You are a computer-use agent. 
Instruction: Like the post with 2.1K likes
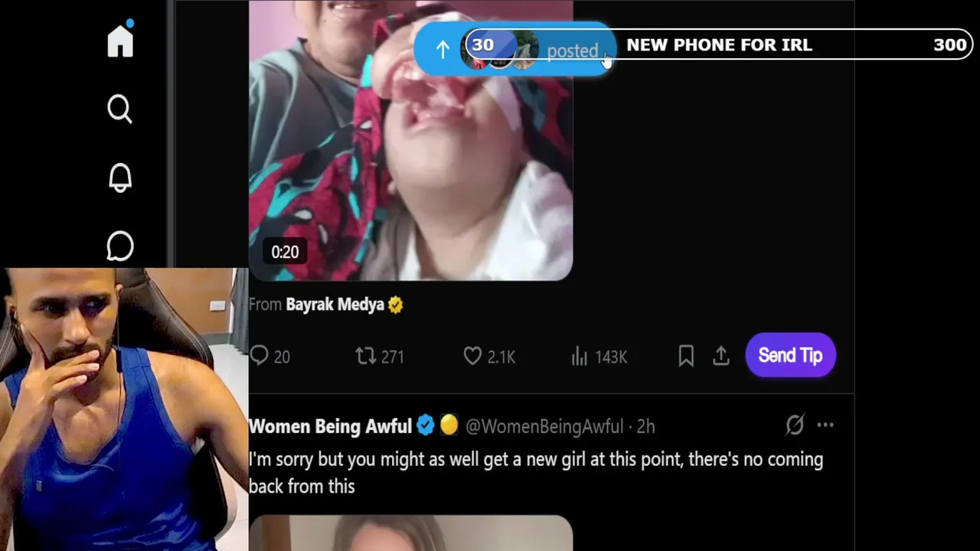pyautogui.click(x=489, y=357)
